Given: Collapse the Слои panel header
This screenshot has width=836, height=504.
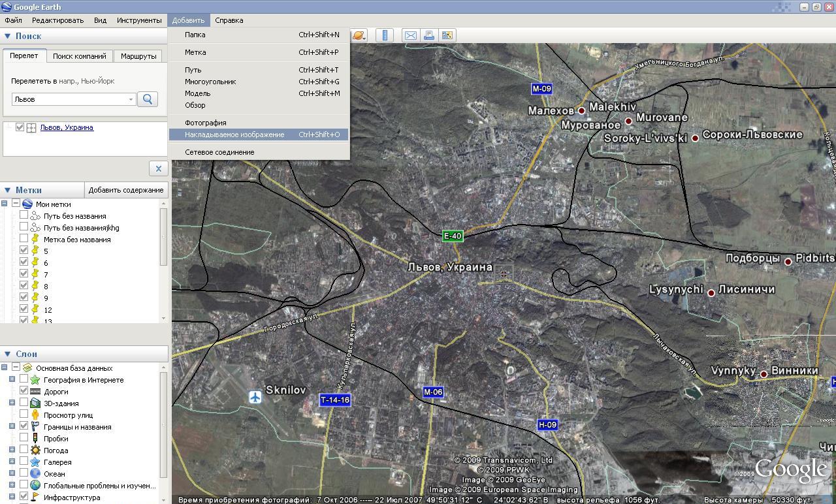Looking at the screenshot, I should (x=8, y=354).
